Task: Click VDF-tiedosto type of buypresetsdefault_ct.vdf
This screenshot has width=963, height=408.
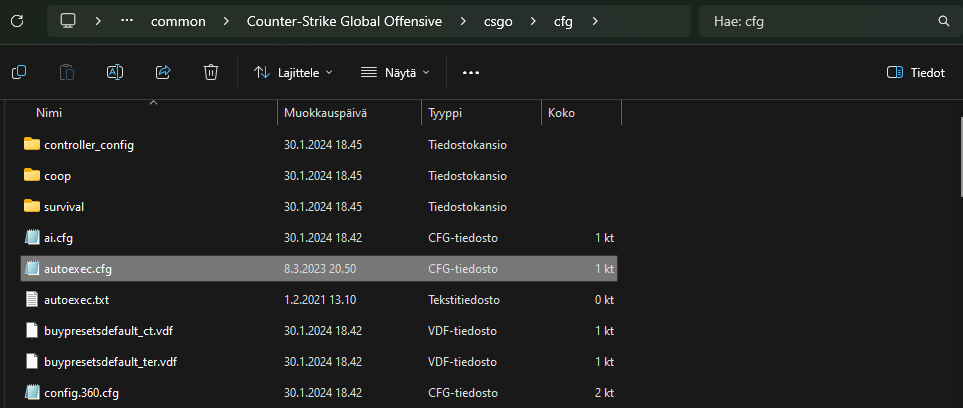Action: 462,331
